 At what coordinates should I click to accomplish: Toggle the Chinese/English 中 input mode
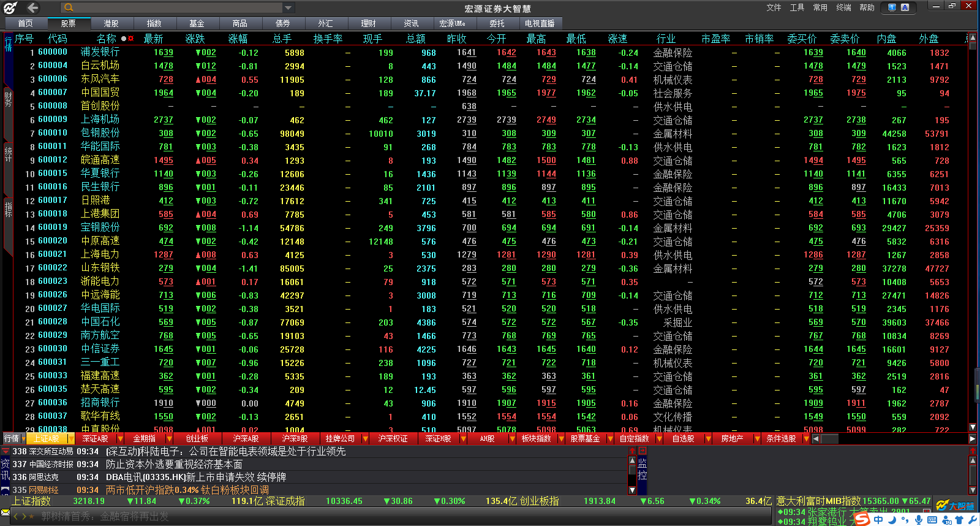pyautogui.click(x=879, y=520)
